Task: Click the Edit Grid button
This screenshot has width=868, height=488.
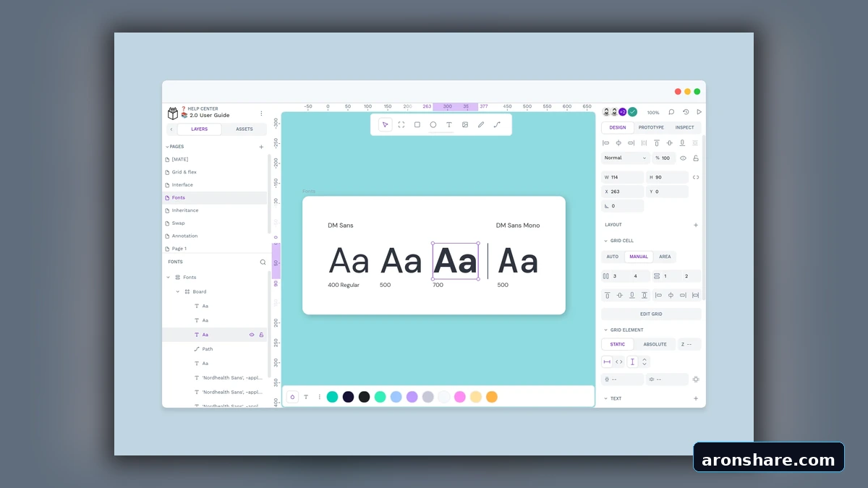Action: (x=651, y=314)
